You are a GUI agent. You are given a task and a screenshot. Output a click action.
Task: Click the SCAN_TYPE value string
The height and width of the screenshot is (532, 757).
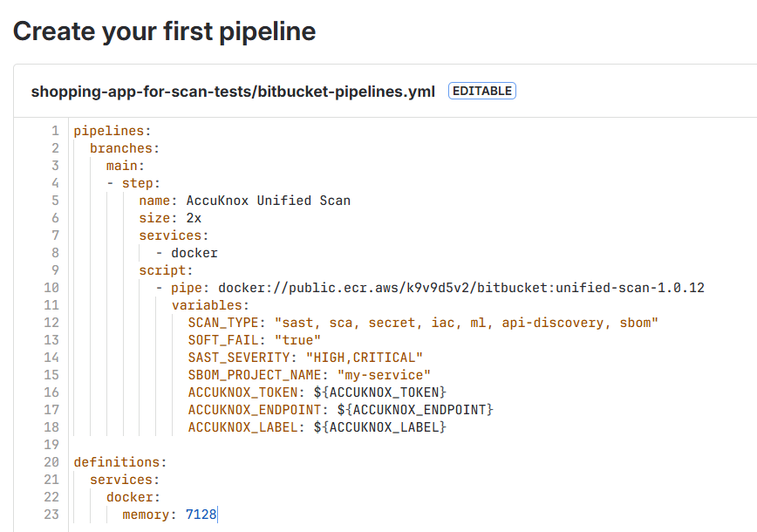coord(467,323)
